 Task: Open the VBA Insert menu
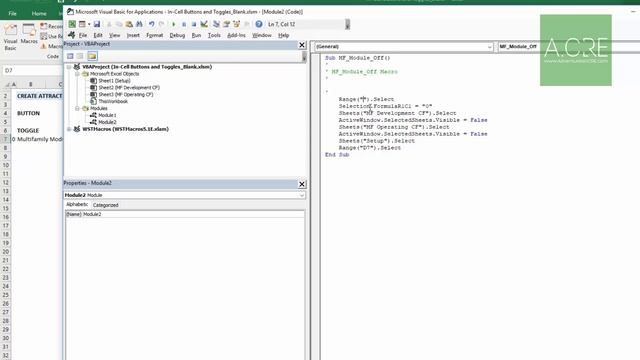click(133, 36)
